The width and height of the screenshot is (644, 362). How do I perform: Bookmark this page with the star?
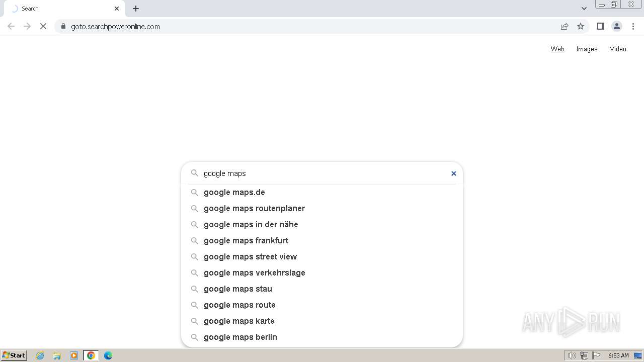pos(581,26)
